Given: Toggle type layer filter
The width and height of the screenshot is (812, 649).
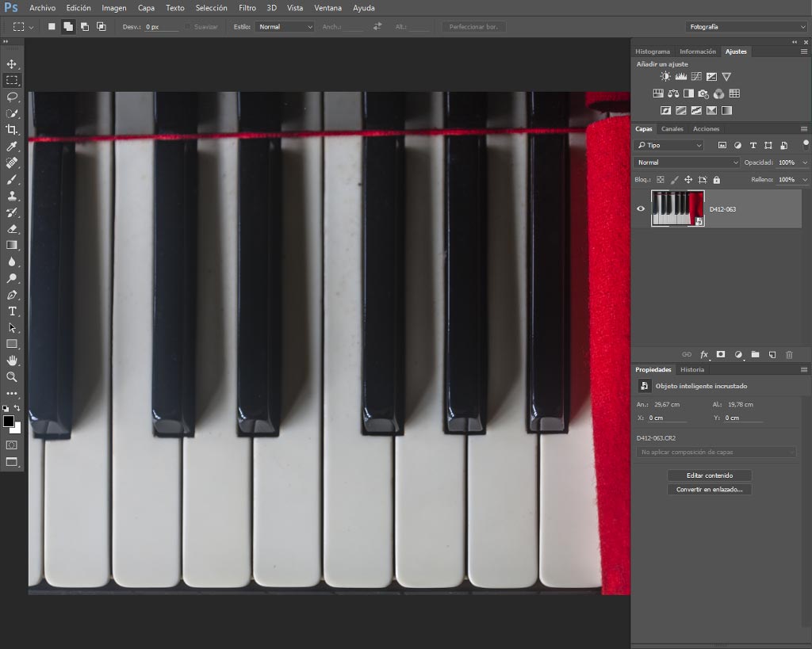Looking at the screenshot, I should click(x=753, y=146).
